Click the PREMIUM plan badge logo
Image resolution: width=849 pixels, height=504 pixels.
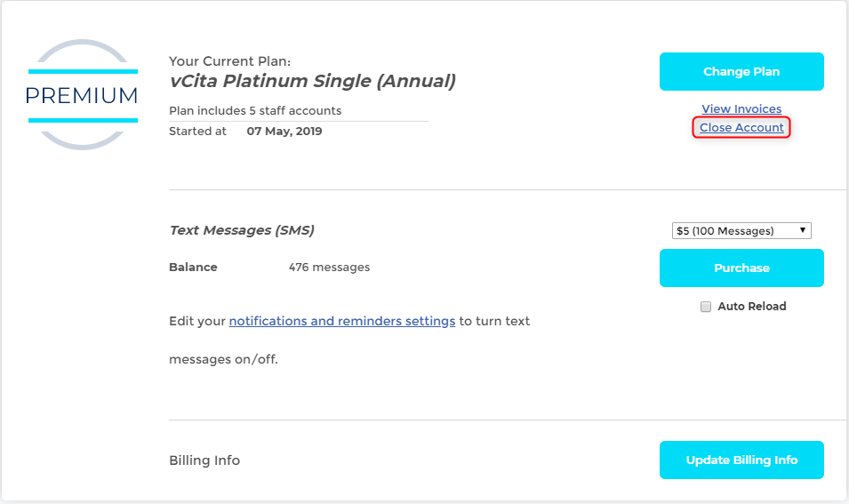[x=83, y=95]
